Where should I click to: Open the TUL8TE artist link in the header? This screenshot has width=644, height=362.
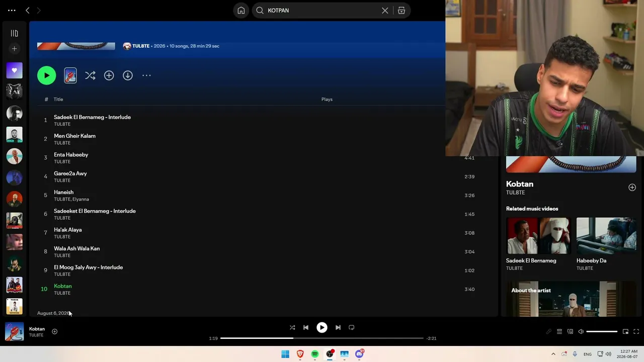tap(141, 46)
